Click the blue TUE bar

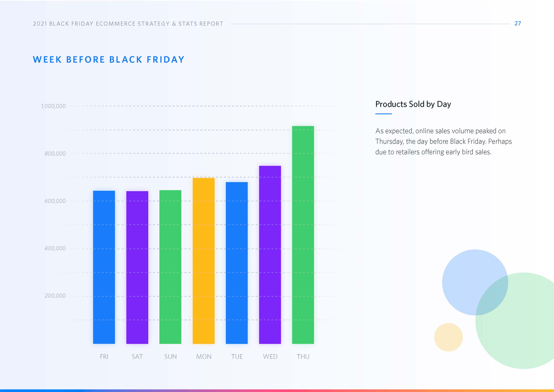(237, 263)
